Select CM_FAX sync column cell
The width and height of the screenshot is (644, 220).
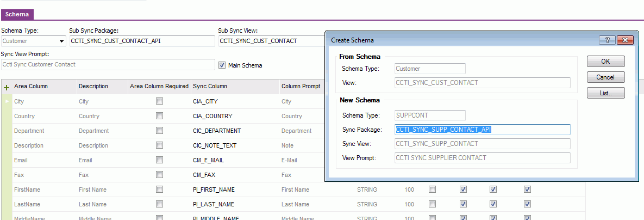[x=235, y=175]
